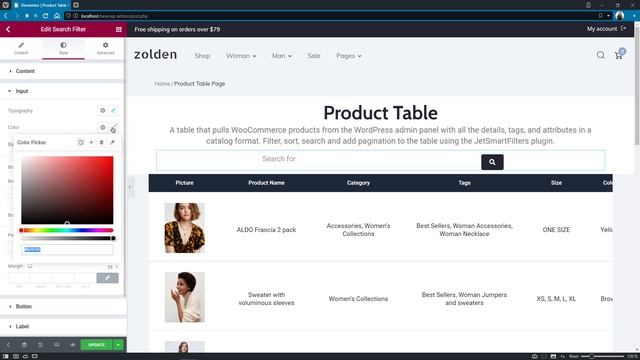Activate the eyedropper in Color Picker
The image size is (640, 360).
[112, 142]
